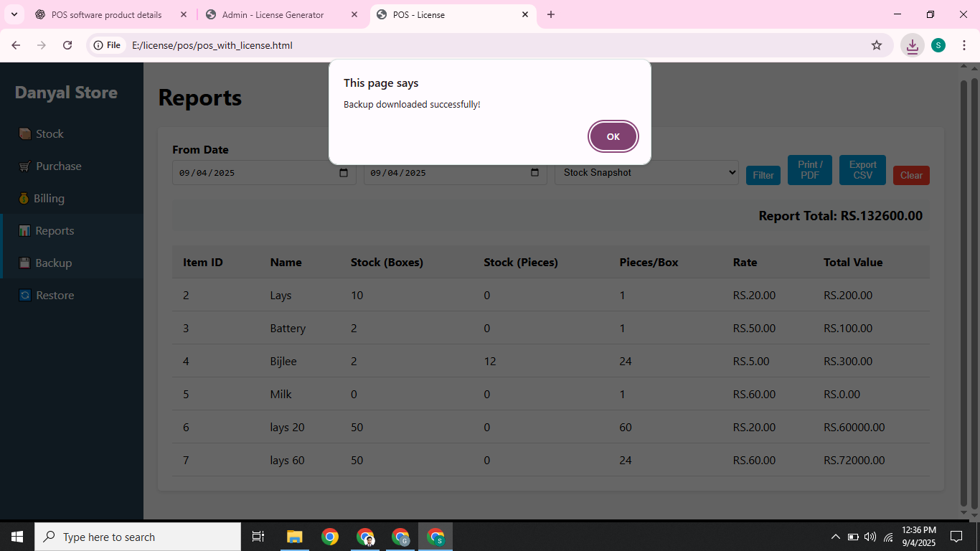Viewport: 980px width, 551px height.
Task: Open the Stock sidebar item
Action: tap(50, 134)
